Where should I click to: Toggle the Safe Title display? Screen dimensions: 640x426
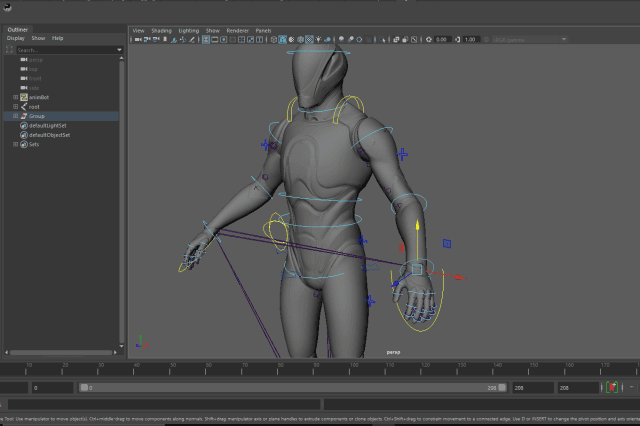click(259, 40)
